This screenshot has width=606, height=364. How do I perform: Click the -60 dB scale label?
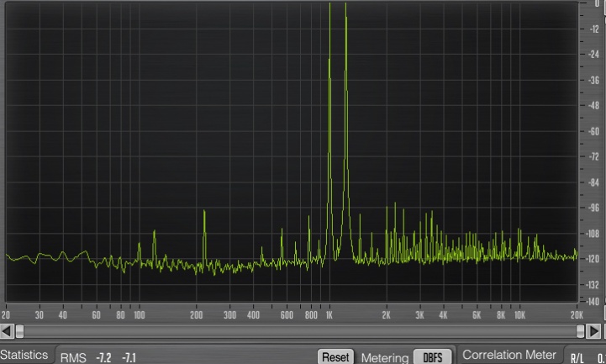[594, 131]
